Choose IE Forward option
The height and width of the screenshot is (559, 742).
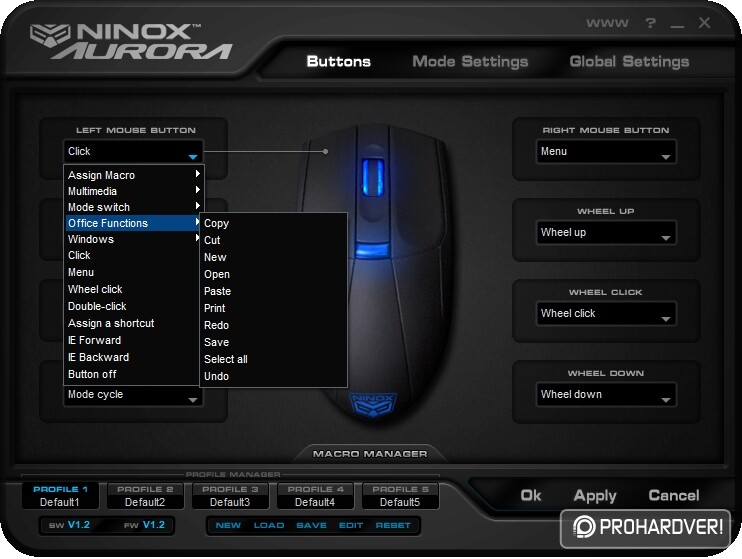(133, 341)
